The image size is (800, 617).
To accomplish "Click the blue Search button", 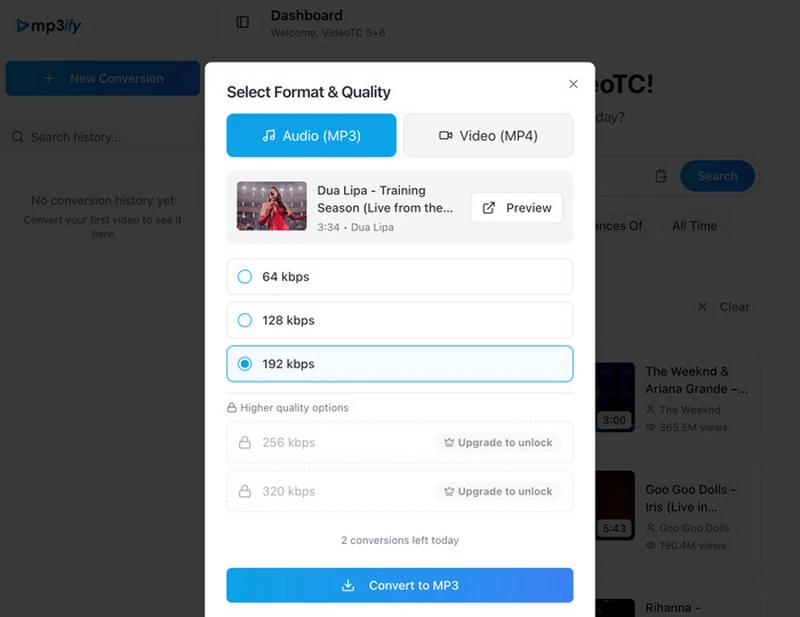I will [x=717, y=176].
